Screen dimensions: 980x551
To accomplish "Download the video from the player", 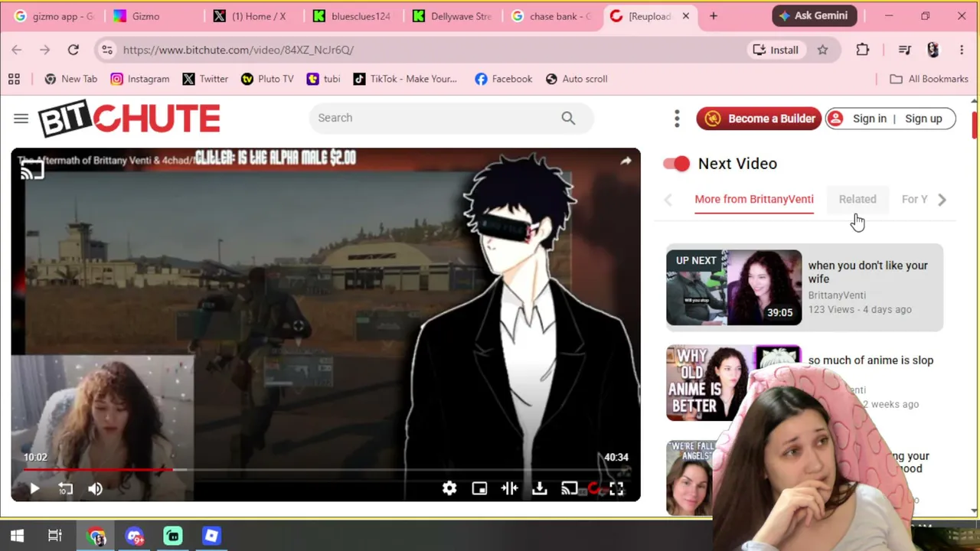I will (x=540, y=488).
